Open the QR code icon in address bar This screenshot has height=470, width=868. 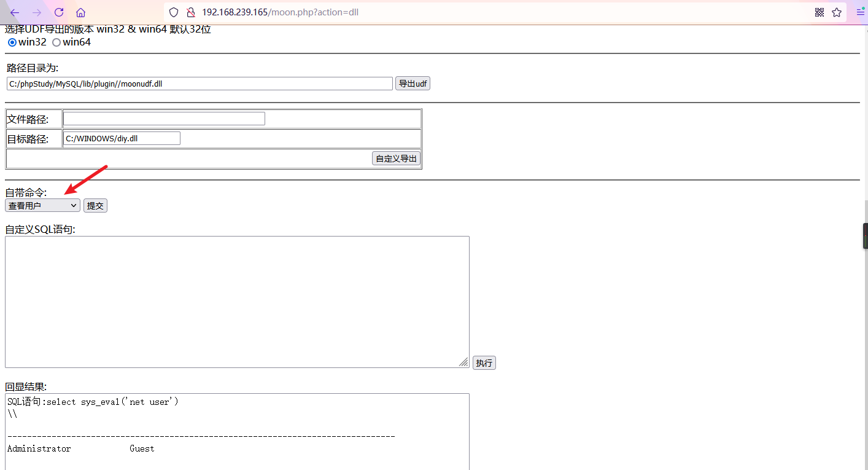pyautogui.click(x=820, y=12)
